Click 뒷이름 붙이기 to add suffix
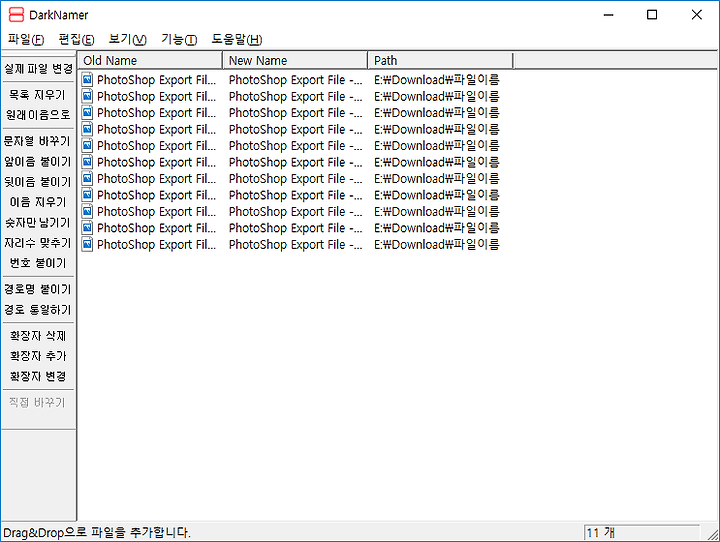720x542 pixels. coord(38,182)
